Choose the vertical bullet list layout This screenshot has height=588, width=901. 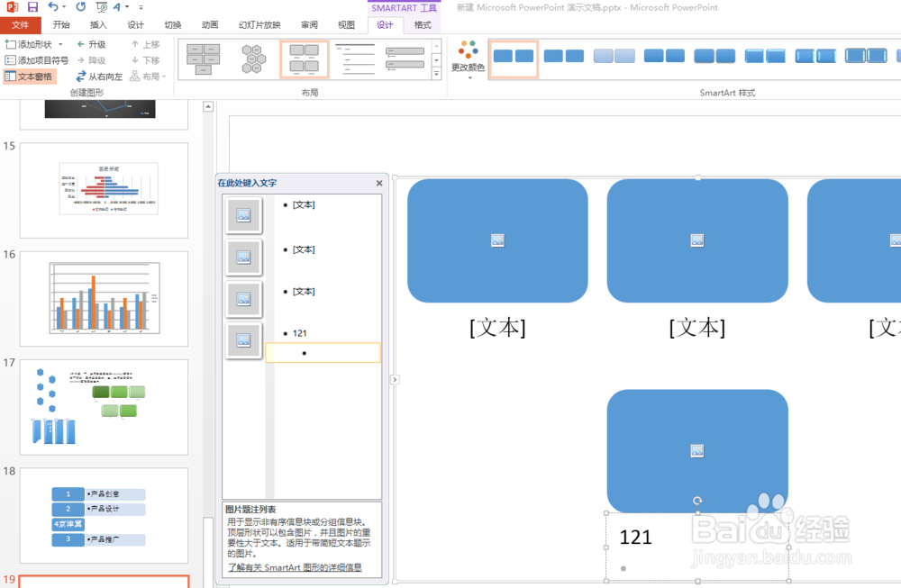(405, 59)
